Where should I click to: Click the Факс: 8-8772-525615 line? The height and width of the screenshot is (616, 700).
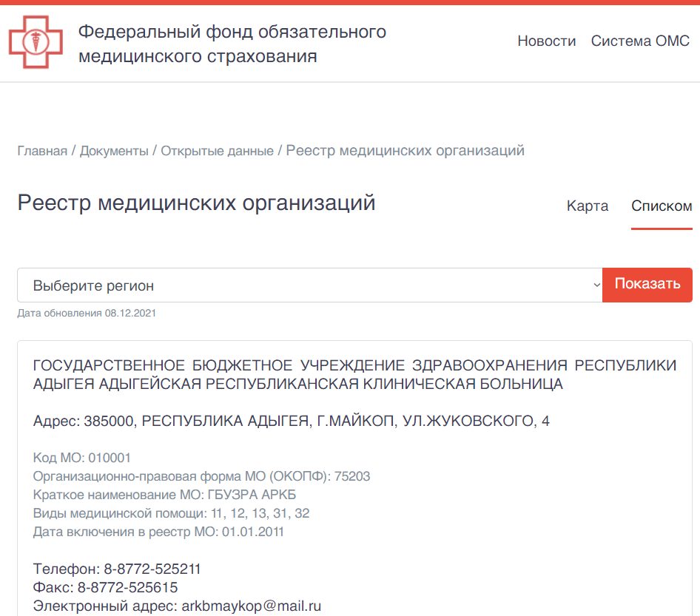point(105,587)
